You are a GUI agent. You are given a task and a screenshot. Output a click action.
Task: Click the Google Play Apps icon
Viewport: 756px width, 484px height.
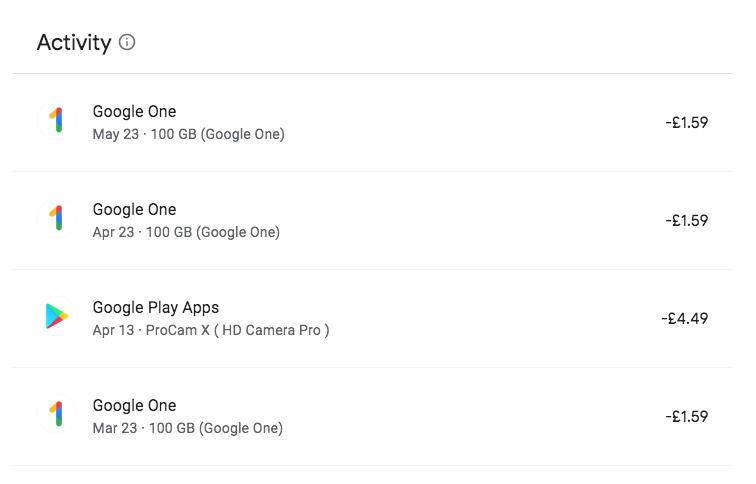click(x=57, y=316)
